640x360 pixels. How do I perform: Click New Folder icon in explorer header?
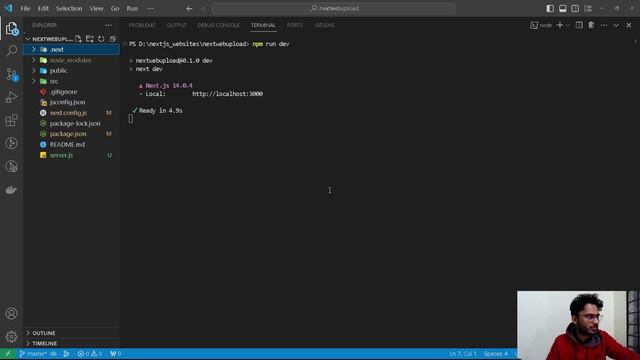[x=90, y=39]
